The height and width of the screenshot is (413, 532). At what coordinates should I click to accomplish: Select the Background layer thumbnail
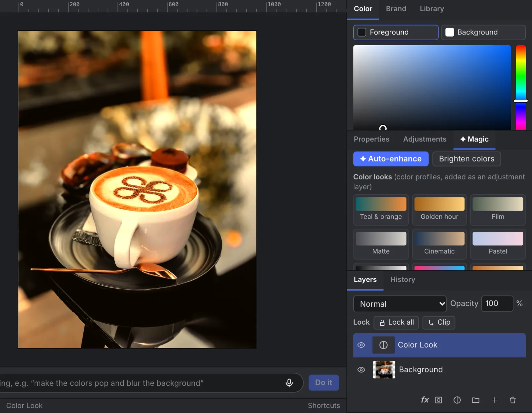pos(384,370)
